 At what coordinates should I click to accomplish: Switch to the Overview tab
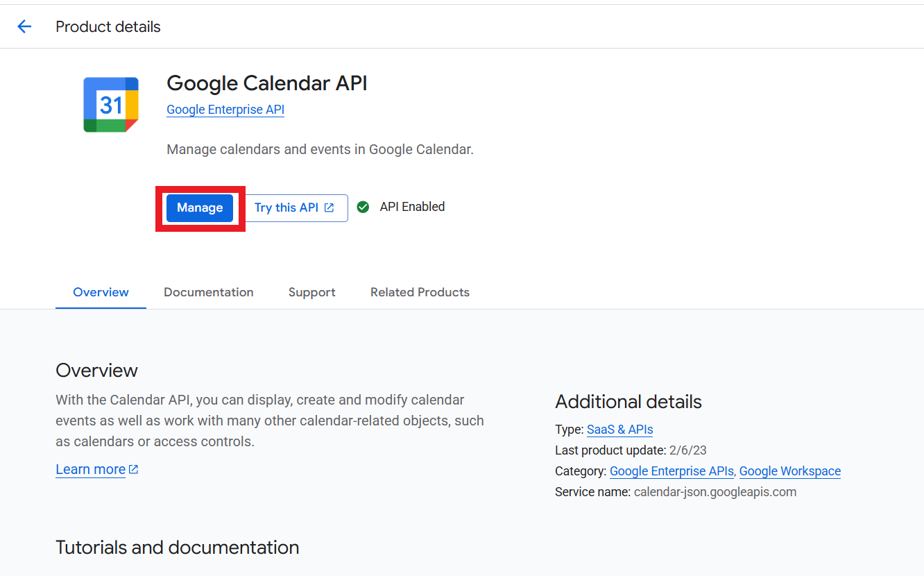[x=101, y=292]
